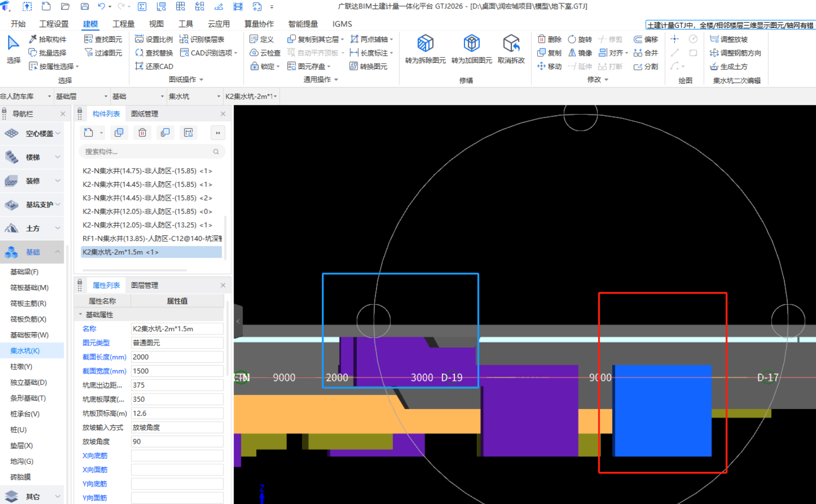This screenshot has height=504, width=816.
Task: Click 转换图元 tool
Action: click(369, 66)
